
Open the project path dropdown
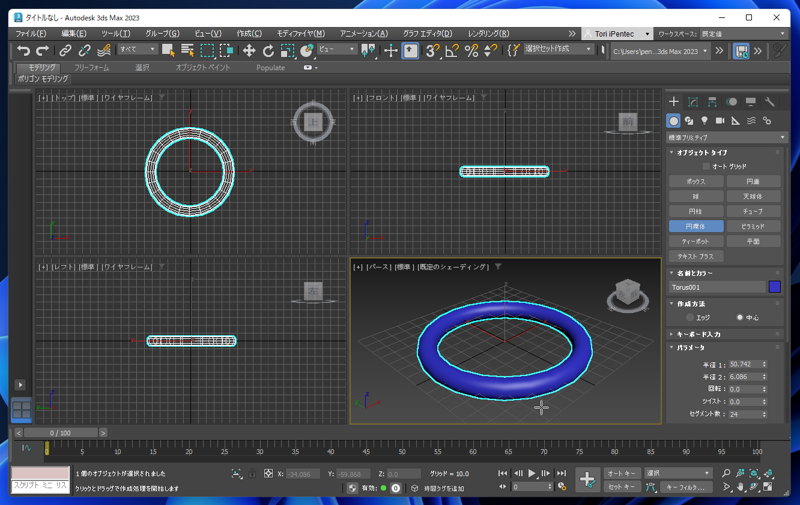[660, 51]
